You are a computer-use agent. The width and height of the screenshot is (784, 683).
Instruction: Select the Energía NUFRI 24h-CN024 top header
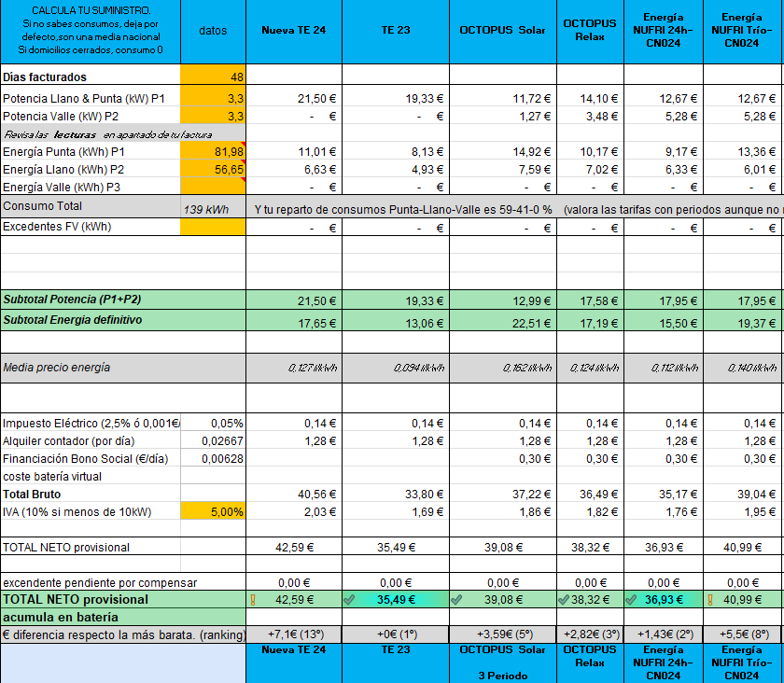point(664,32)
